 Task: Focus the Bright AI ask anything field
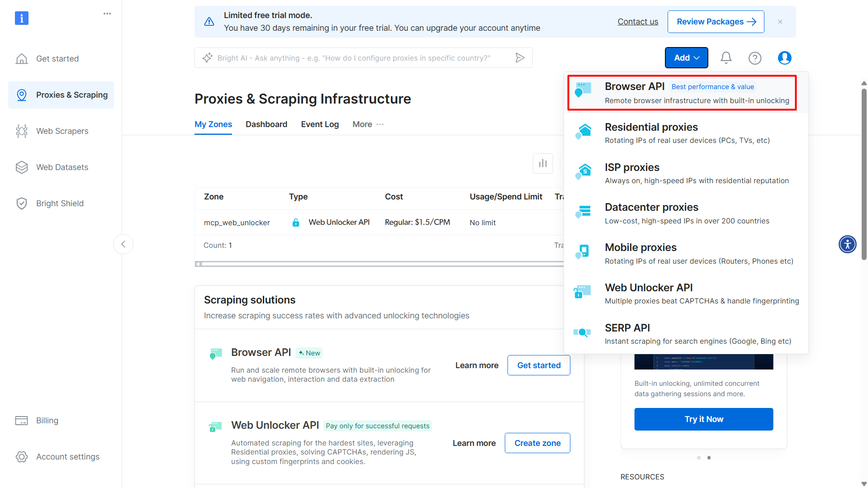[x=354, y=58]
